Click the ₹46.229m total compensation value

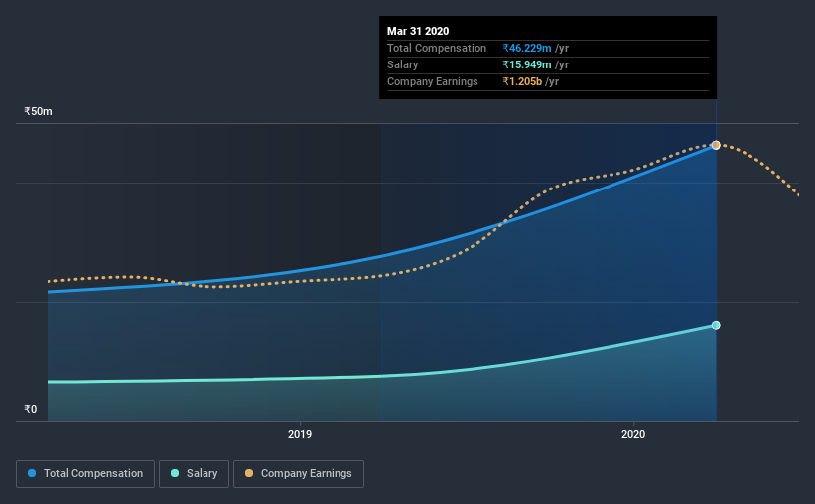point(527,48)
